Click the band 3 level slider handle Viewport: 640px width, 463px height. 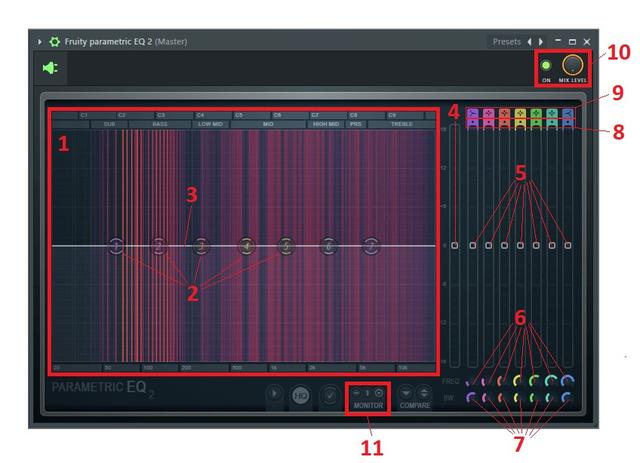504,245
